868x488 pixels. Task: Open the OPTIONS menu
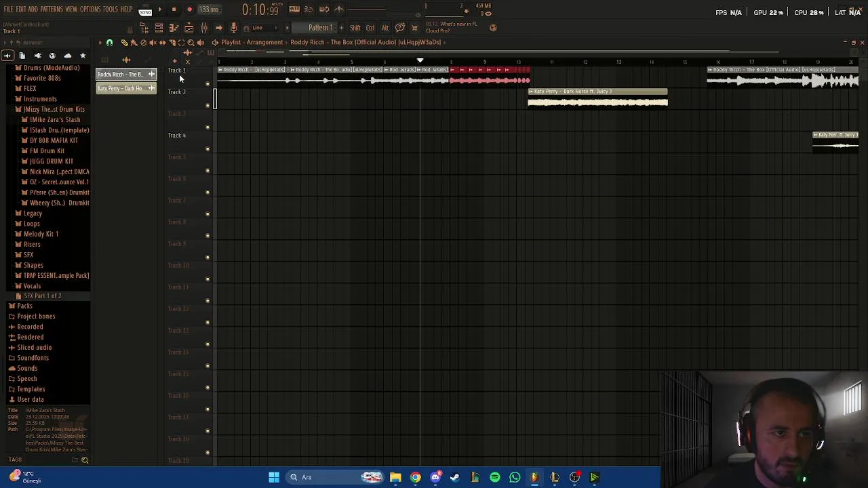tap(90, 9)
